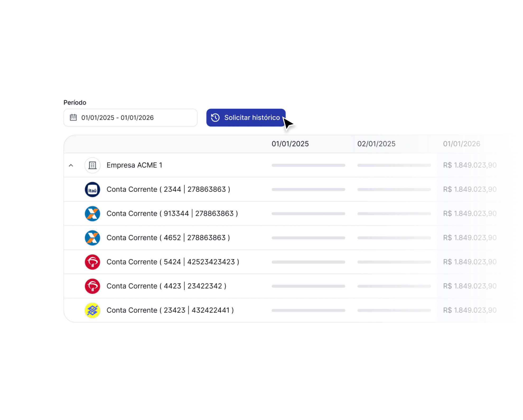Select Conta Corrente ( 5424 | 42523423423 )
Viewport: 523px width, 420px height.
(173, 262)
